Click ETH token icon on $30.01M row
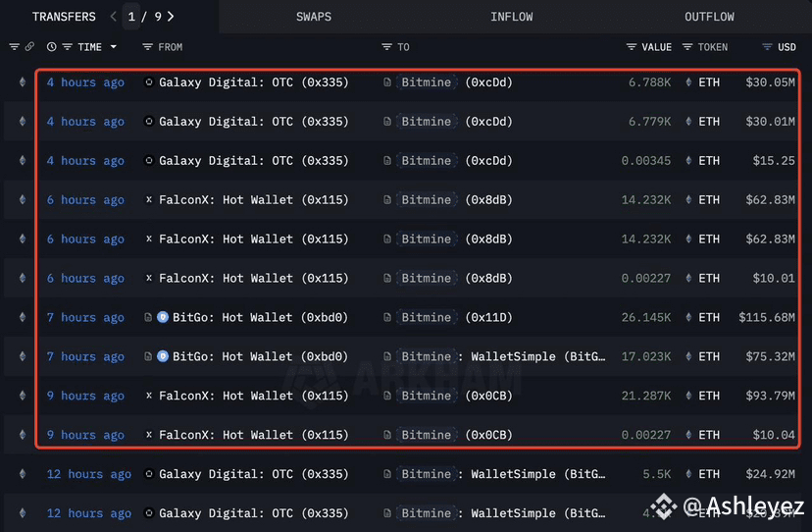Screen dimensions: 812x532 click(688, 122)
